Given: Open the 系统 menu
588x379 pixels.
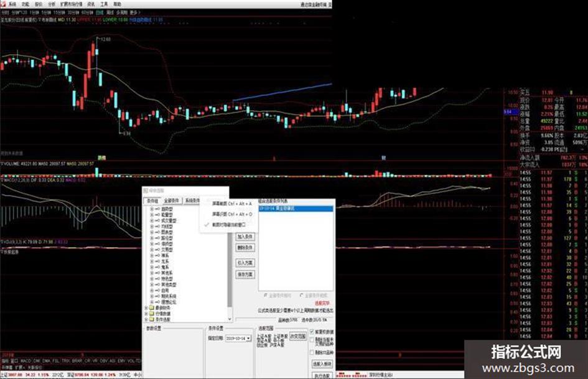Looking at the screenshot, I should pos(12,4).
